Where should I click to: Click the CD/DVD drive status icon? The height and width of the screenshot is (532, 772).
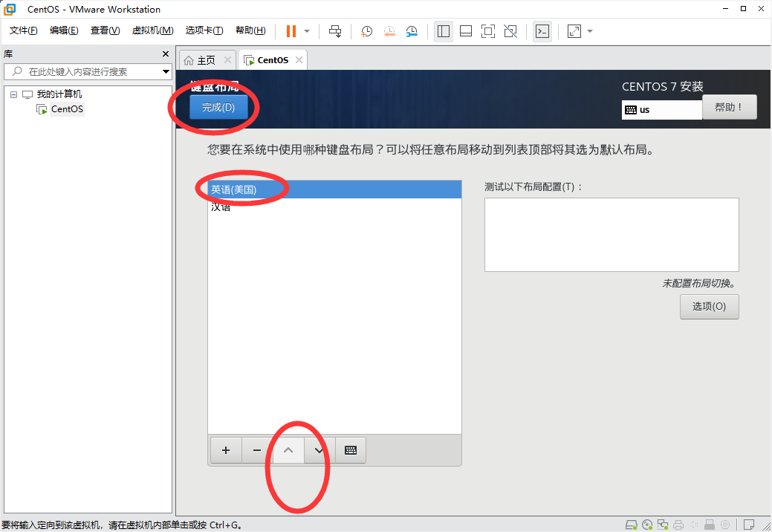647,525
